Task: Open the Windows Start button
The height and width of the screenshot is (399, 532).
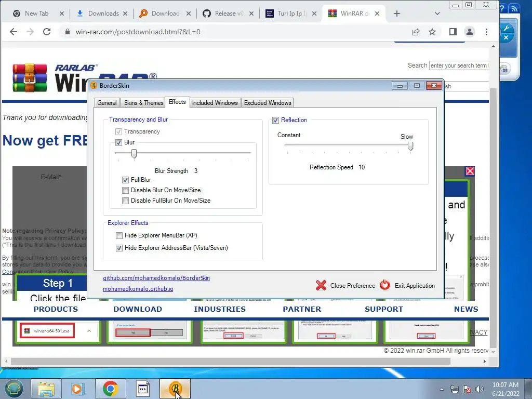Action: 14,389
